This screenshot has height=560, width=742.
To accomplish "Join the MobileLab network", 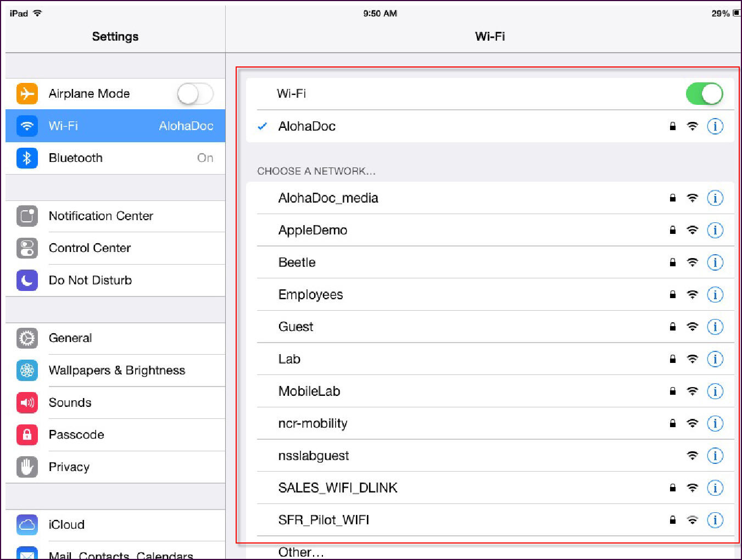I will 490,391.
